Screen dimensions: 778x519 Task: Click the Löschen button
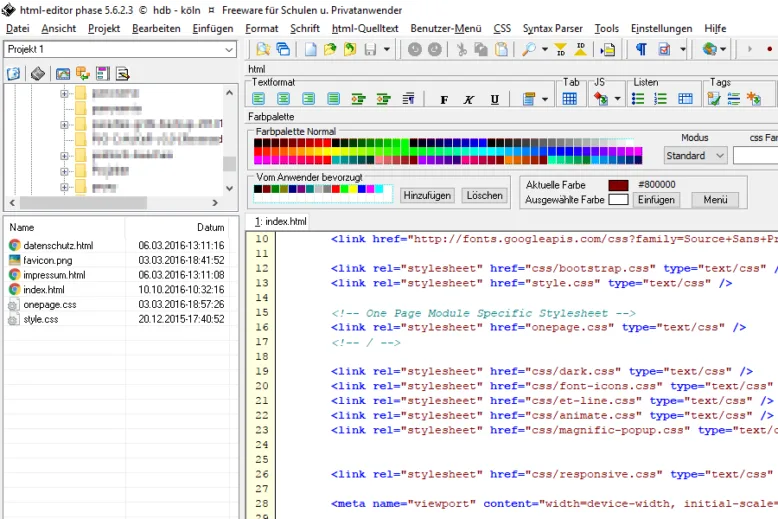484,195
